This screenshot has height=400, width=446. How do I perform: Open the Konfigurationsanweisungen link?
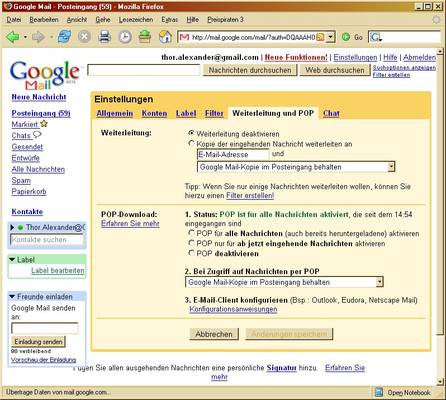(233, 309)
